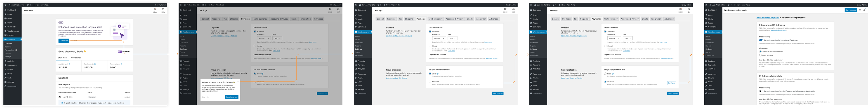Open Disputes in the Payments submenu
This screenshot has width=868, height=109.
8,53
